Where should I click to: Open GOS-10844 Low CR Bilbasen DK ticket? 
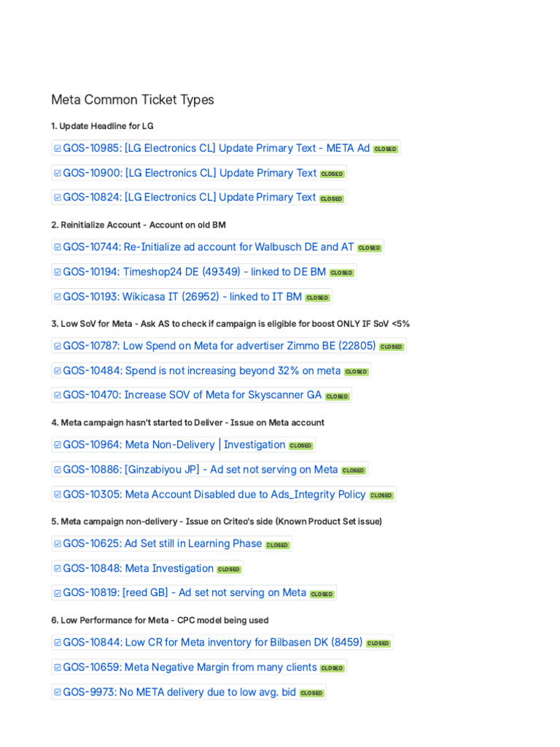(x=212, y=642)
